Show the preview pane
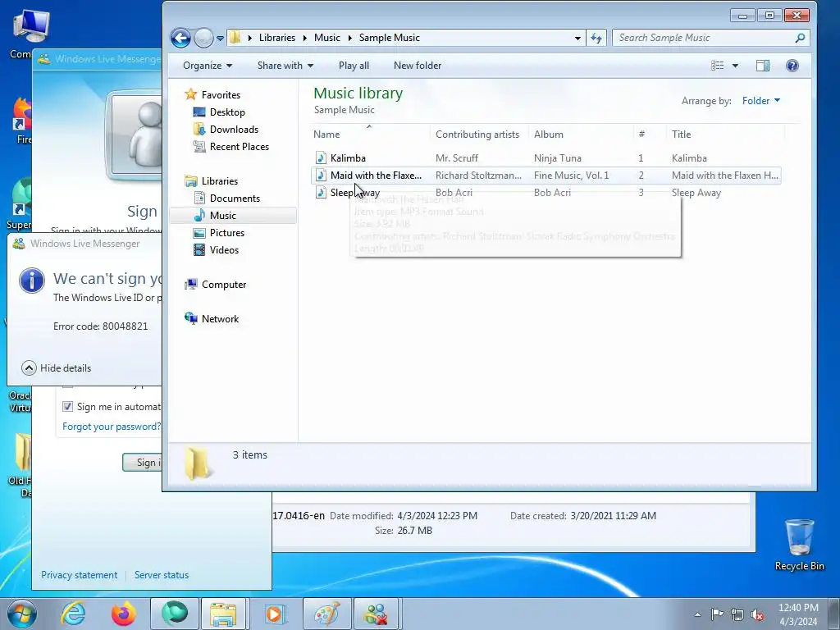This screenshot has width=840, height=630. (x=763, y=66)
